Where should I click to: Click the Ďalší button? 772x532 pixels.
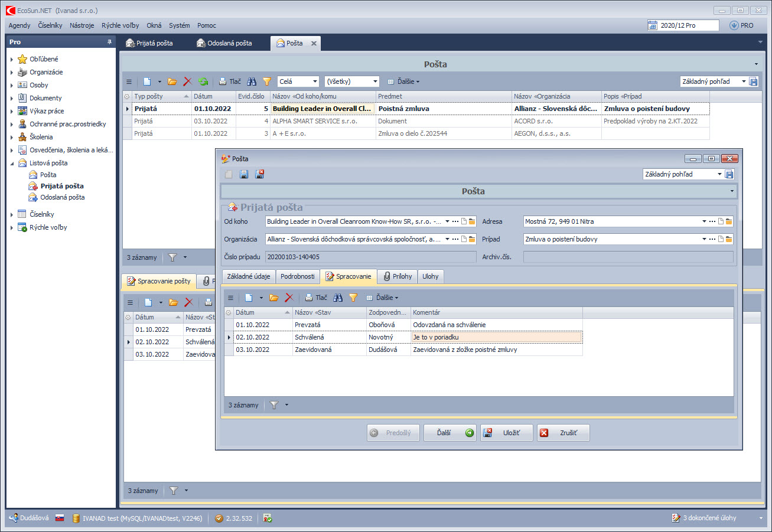[449, 433]
